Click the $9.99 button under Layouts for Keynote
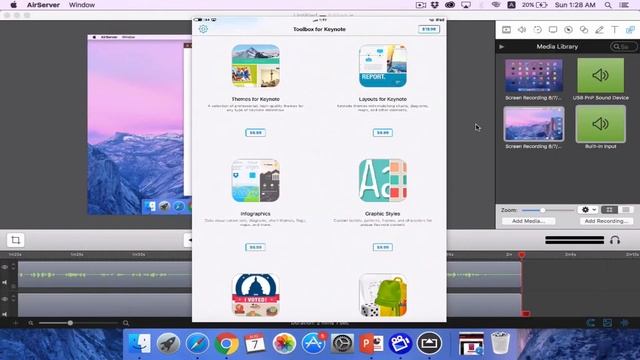The width and height of the screenshot is (640, 360). (383, 133)
